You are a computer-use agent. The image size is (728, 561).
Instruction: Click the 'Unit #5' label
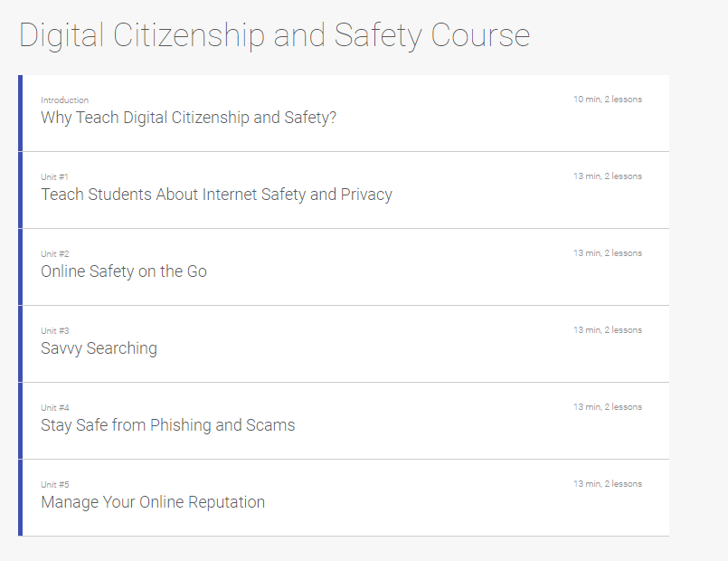(x=54, y=485)
